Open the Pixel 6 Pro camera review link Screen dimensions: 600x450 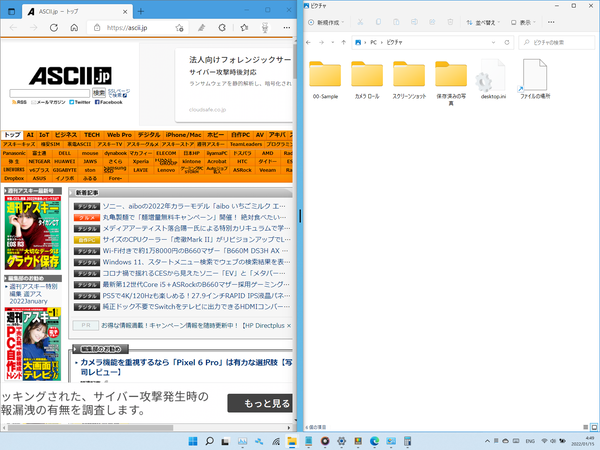pyautogui.click(x=186, y=367)
